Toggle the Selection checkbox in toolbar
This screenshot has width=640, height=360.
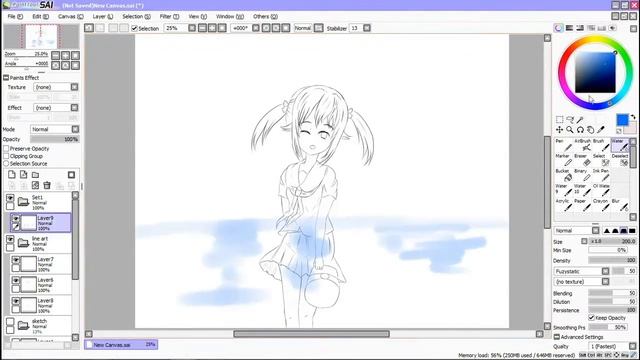pos(134,28)
